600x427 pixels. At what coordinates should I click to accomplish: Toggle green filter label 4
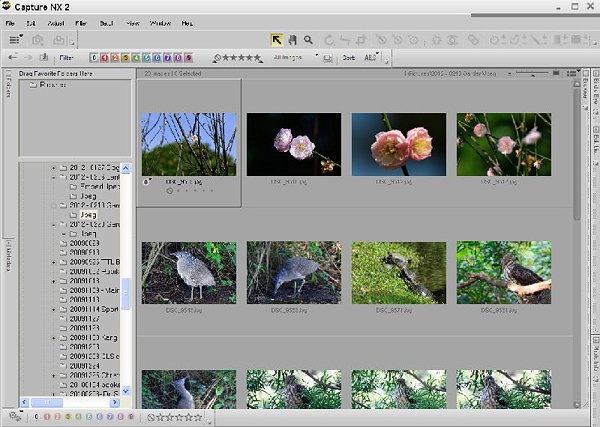tap(136, 58)
